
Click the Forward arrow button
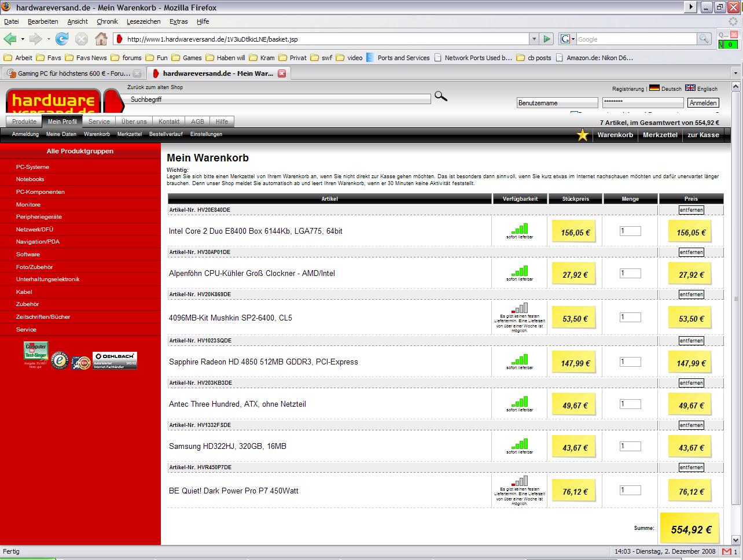36,39
